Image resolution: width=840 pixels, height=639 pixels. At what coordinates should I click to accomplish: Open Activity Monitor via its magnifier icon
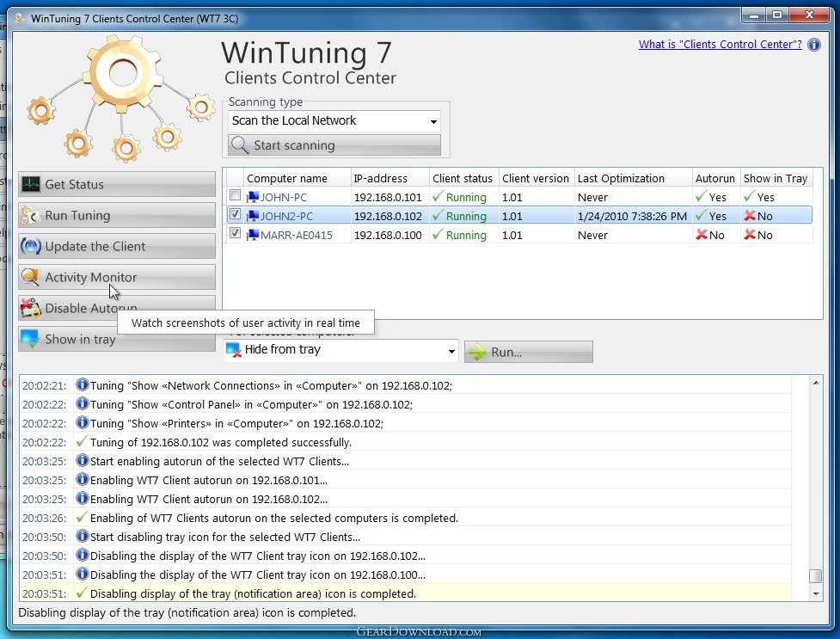click(x=31, y=277)
